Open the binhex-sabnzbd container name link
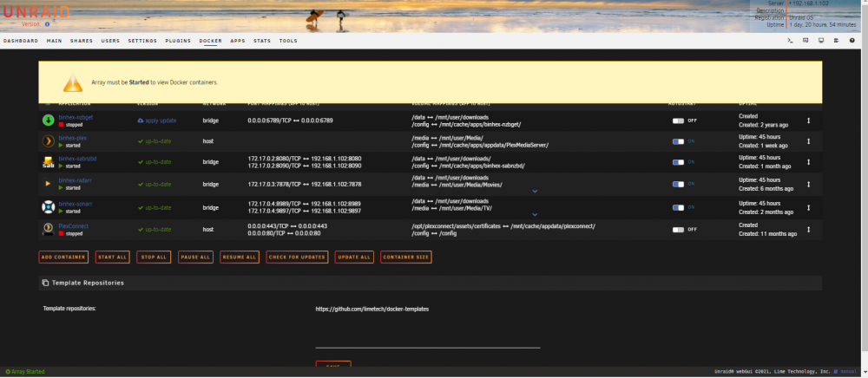Screen dimensions: 868x378 coord(78,159)
